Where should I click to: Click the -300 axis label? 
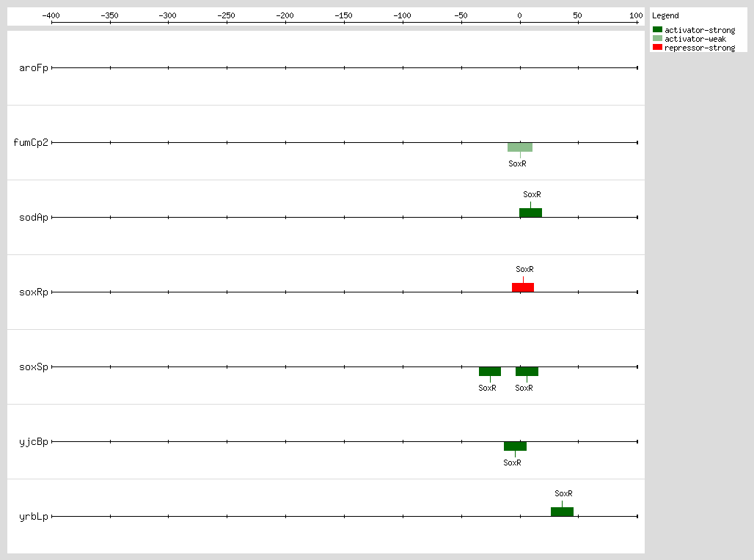(x=168, y=15)
